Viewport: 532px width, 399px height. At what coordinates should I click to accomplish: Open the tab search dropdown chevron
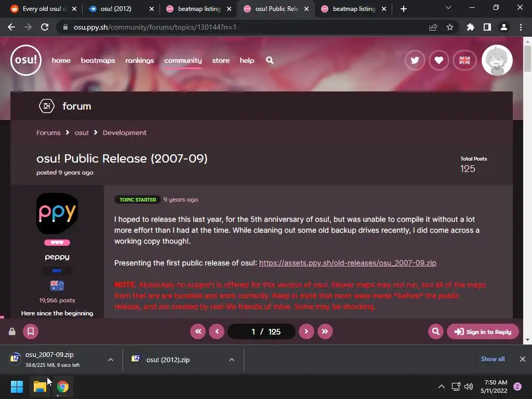click(448, 7)
